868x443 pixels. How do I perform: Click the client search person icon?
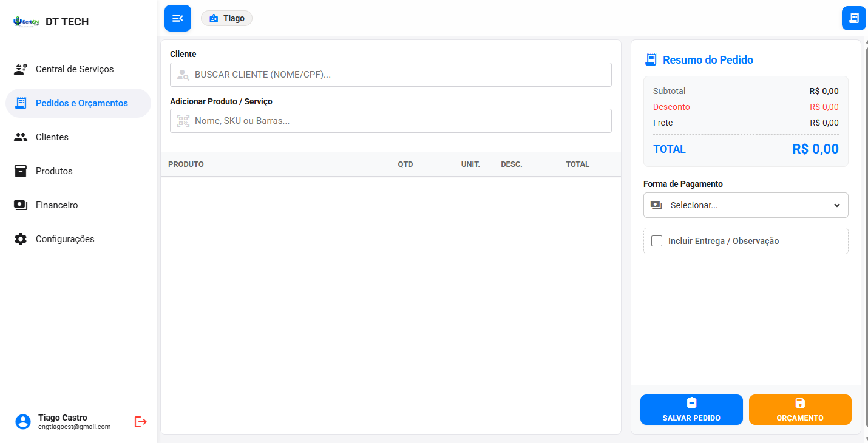(183, 75)
